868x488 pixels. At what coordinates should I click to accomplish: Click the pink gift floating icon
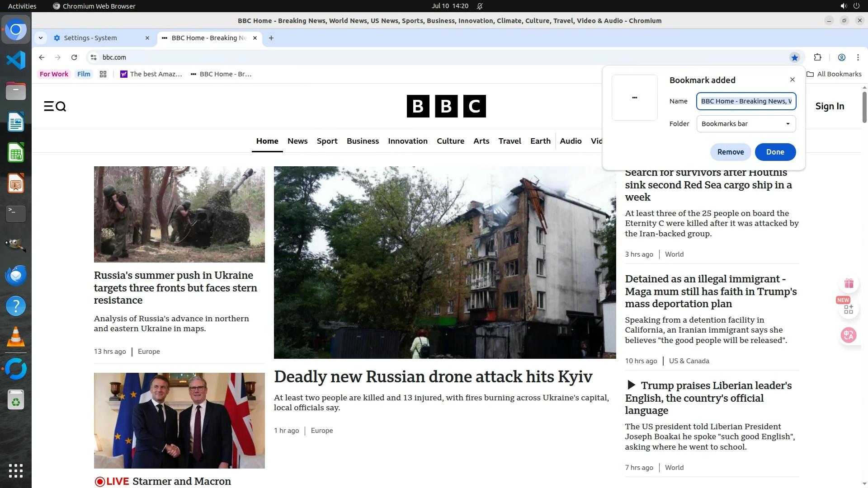point(849,284)
